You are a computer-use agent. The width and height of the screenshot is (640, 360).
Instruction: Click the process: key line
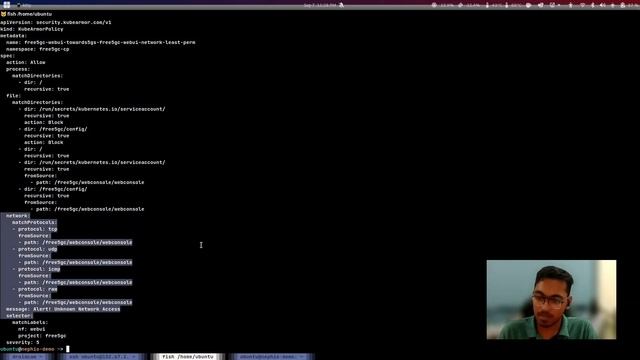coord(18,69)
